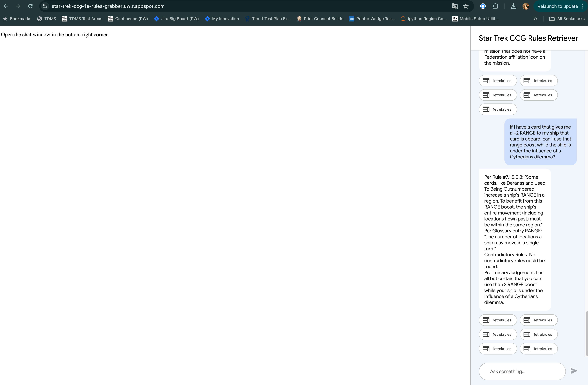The height and width of the screenshot is (385, 588).
Task: Open the Chrome three-dot menu
Action: point(582,6)
